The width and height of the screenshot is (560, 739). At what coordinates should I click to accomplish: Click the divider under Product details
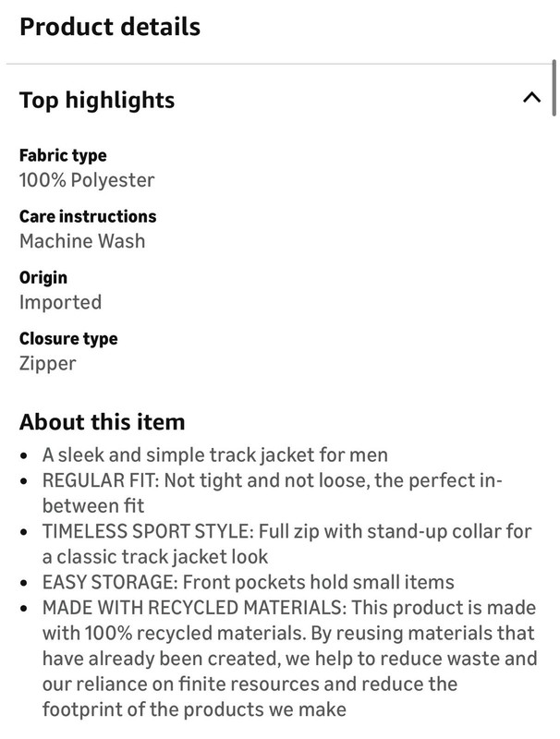pyautogui.click(x=278, y=63)
